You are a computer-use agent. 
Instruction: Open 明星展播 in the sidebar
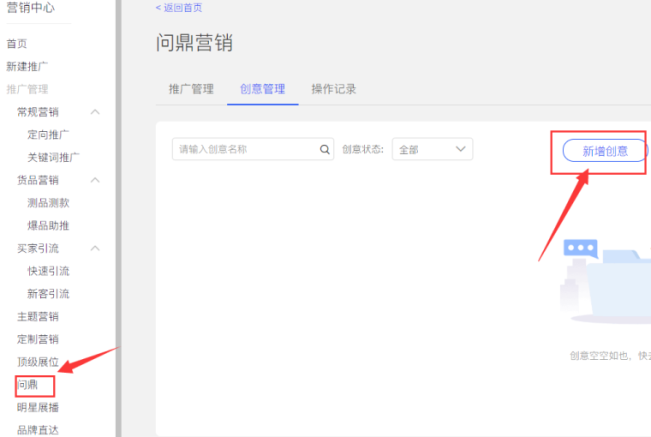[37, 407]
